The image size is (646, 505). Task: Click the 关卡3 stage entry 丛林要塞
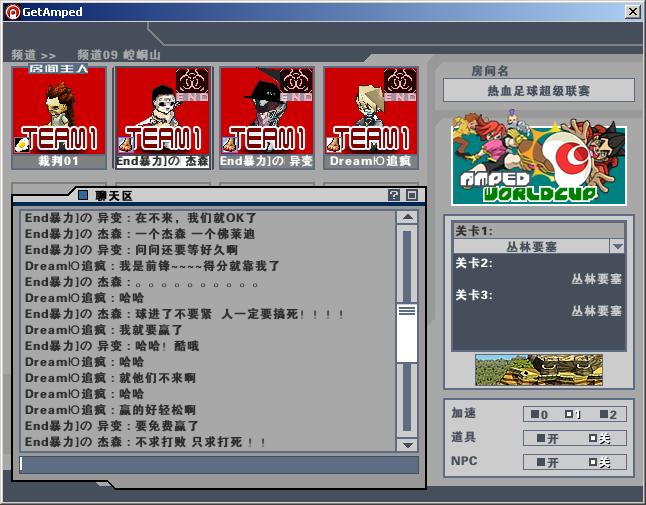(596, 311)
